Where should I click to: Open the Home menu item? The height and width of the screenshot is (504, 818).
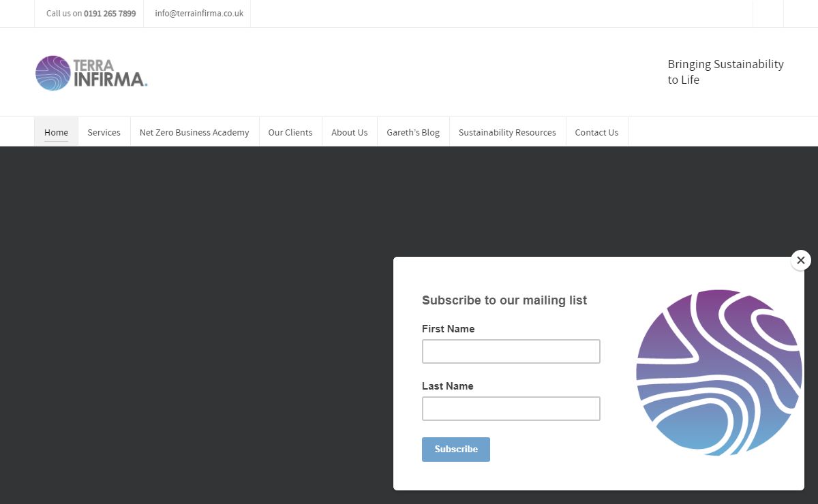56,132
